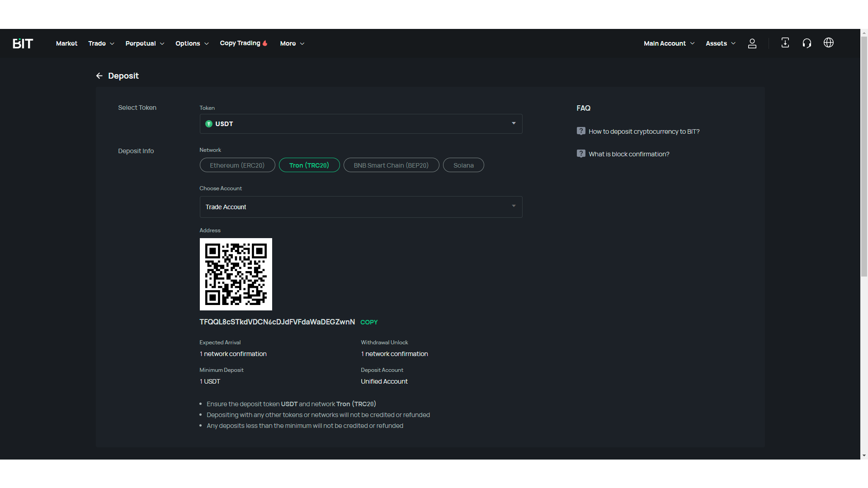Image resolution: width=868 pixels, height=488 pixels.
Task: Click the BIT logo
Action: [x=23, y=43]
